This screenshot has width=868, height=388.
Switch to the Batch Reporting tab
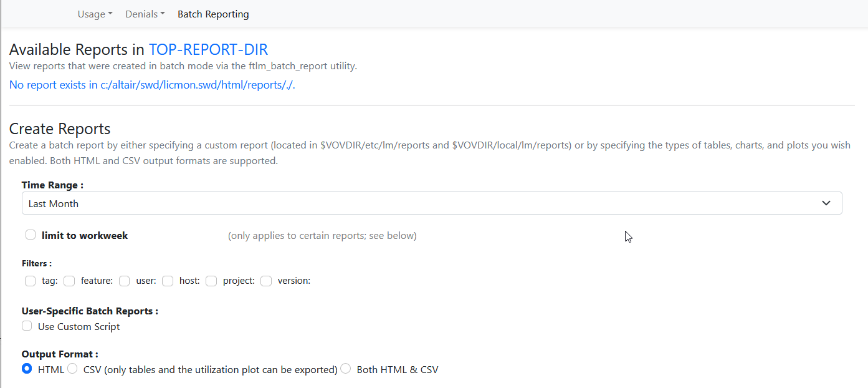click(213, 14)
